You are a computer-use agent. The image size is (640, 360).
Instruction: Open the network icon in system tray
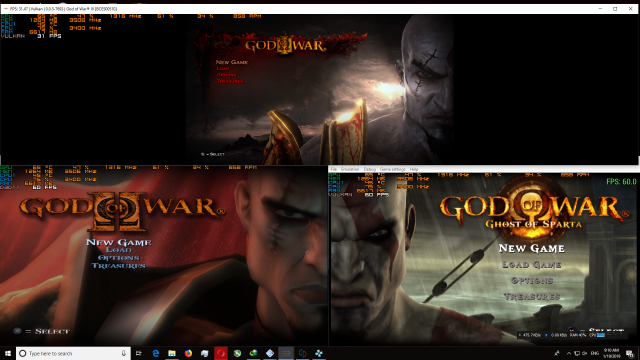[x=577, y=353]
